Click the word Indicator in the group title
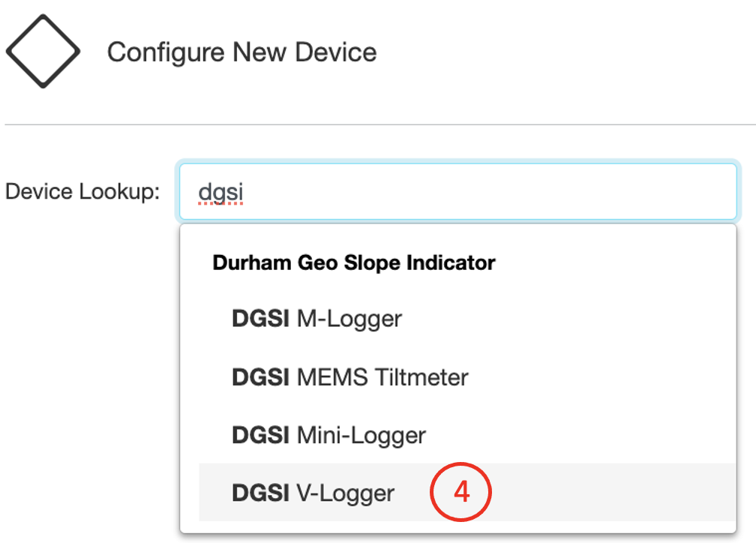 pos(451,262)
